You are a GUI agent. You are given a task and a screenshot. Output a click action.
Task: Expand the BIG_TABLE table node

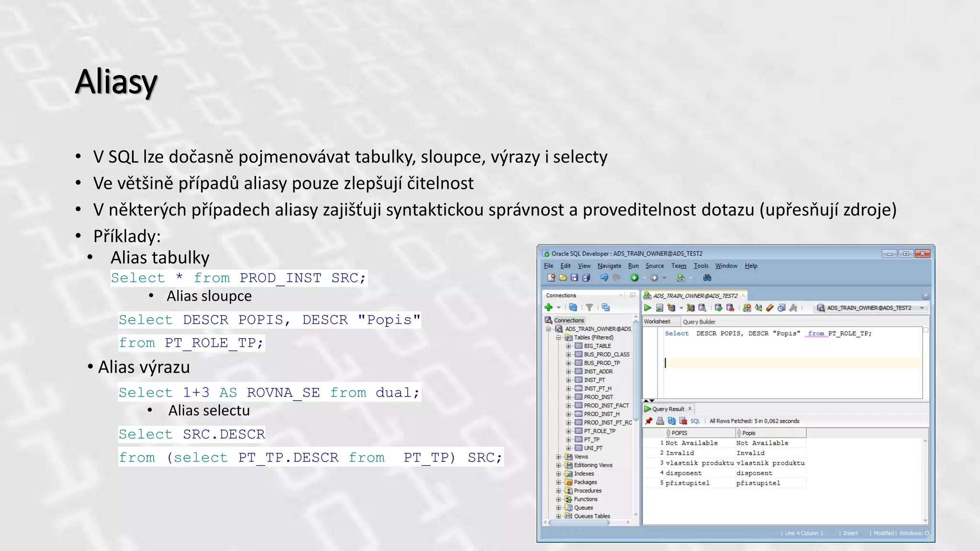(x=568, y=346)
